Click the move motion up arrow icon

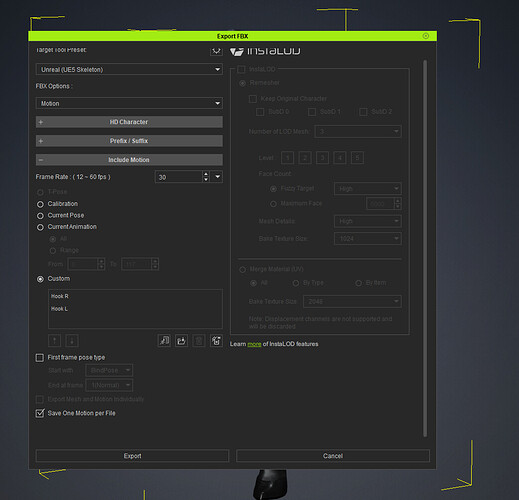(55, 341)
